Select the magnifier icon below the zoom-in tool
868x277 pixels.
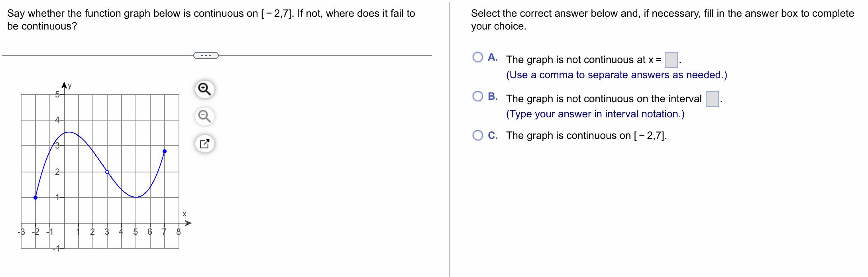click(204, 117)
